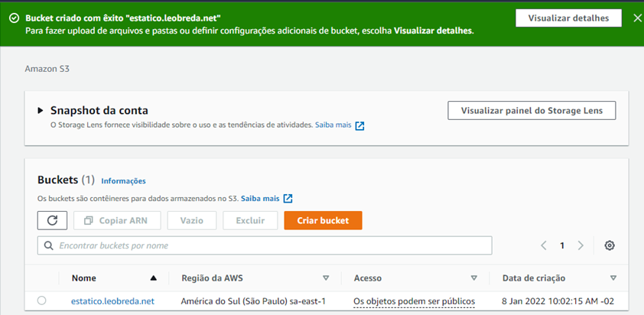Open the Informações link next to Buckets
Screen dimensions: 644x315
[x=123, y=180]
